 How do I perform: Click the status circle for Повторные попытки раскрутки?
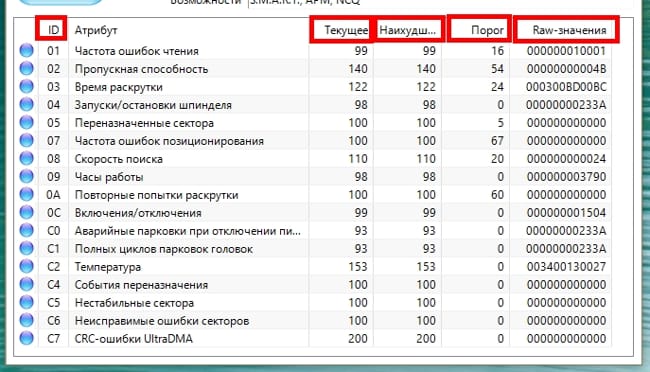point(27,195)
